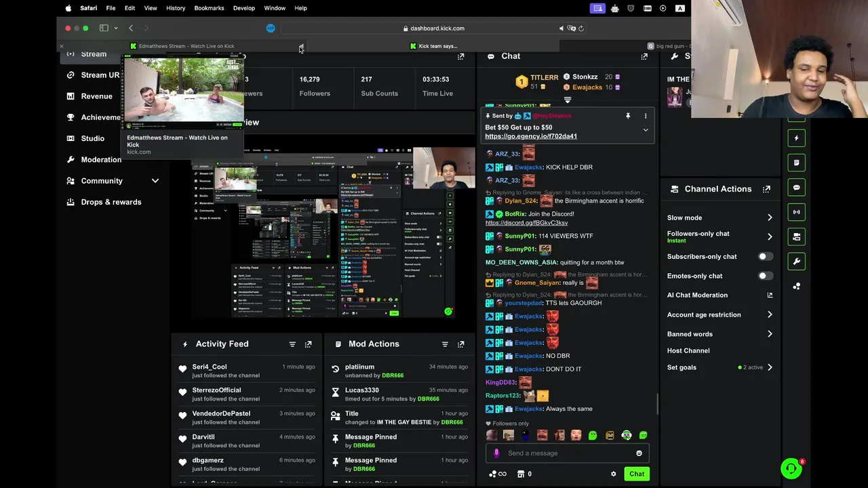
Task: Click the three-dots icon in right toolbar
Action: tap(797, 286)
